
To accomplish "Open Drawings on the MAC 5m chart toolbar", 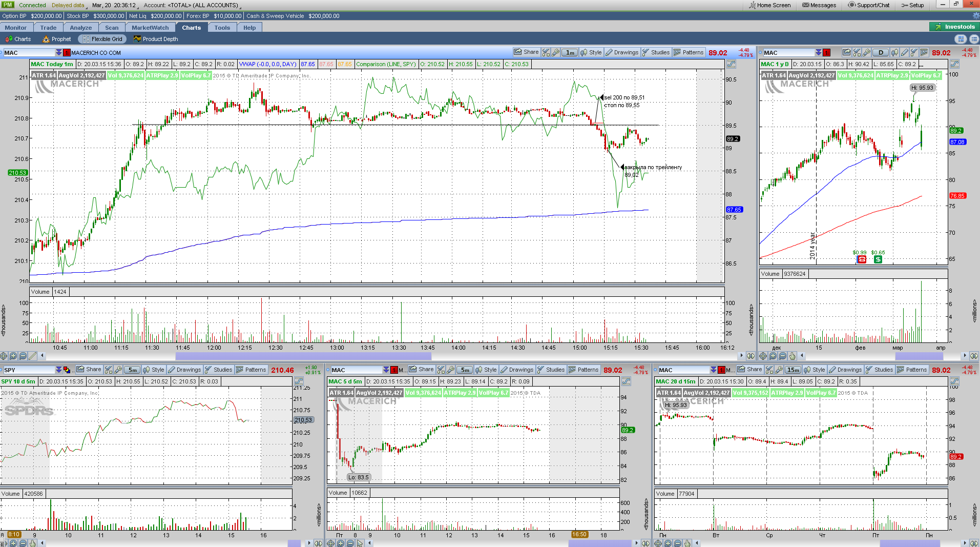I will click(x=517, y=370).
